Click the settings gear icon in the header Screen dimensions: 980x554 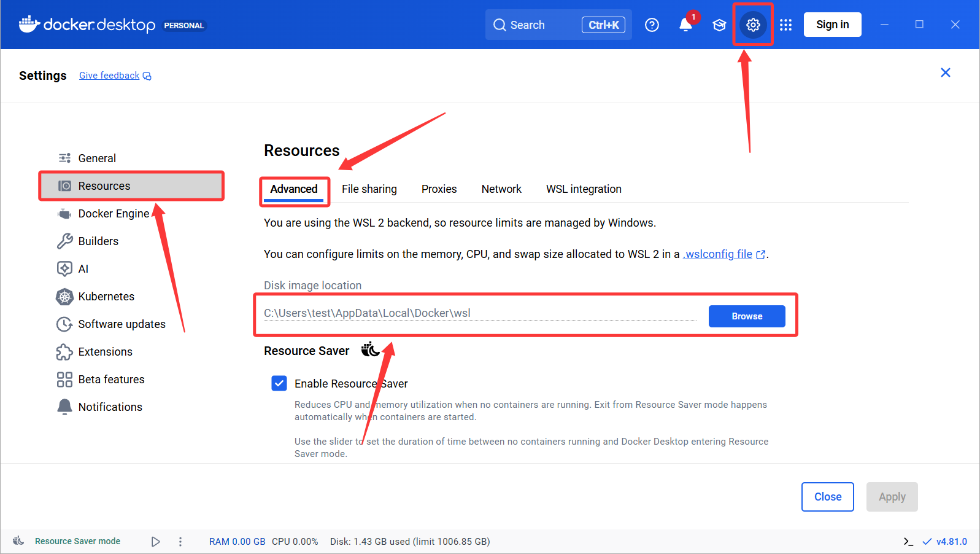tap(753, 25)
